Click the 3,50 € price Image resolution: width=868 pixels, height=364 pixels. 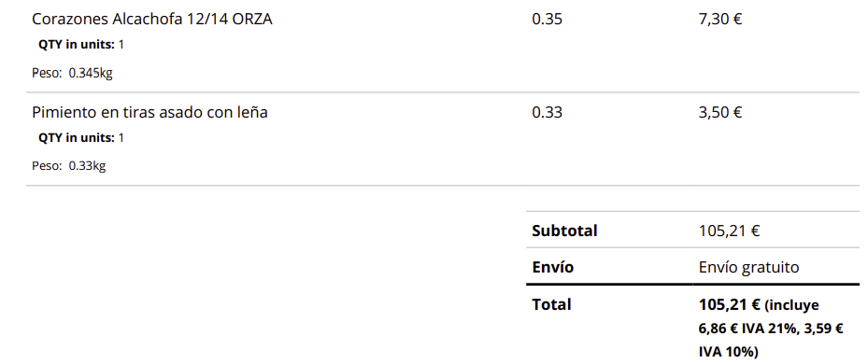pos(720,112)
